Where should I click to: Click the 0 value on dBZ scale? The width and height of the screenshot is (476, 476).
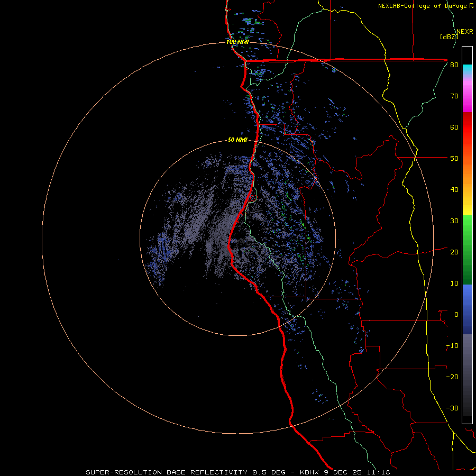click(x=456, y=315)
